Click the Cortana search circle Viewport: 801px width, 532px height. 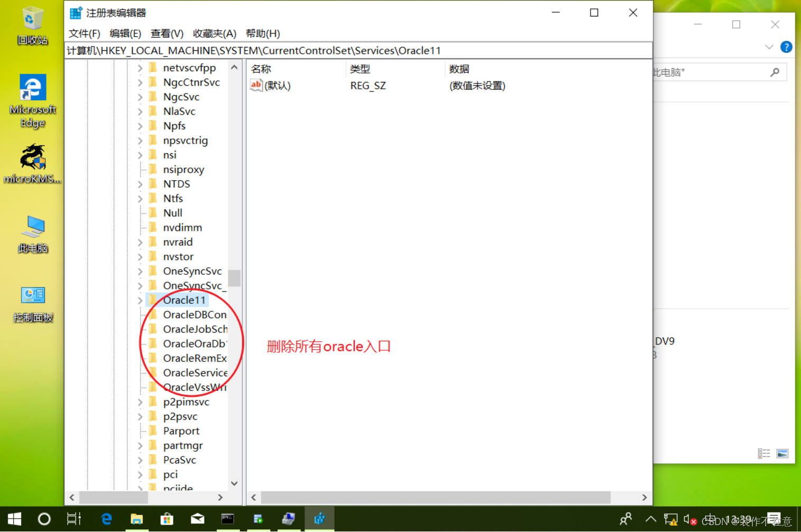(44, 519)
